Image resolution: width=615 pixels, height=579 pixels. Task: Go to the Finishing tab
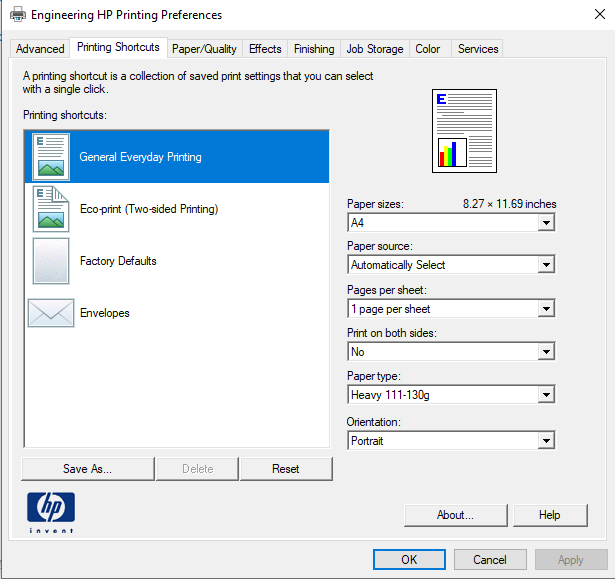(314, 49)
